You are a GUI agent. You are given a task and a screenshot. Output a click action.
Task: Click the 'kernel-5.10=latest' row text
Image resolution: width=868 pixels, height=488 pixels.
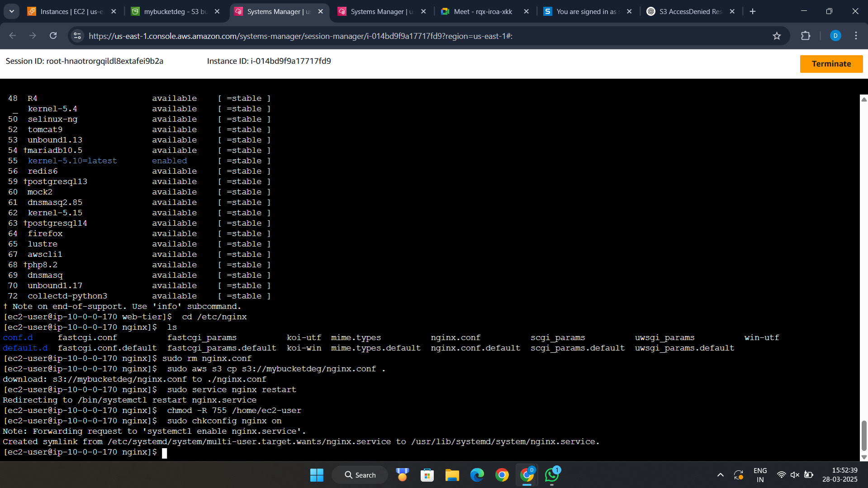click(x=72, y=161)
